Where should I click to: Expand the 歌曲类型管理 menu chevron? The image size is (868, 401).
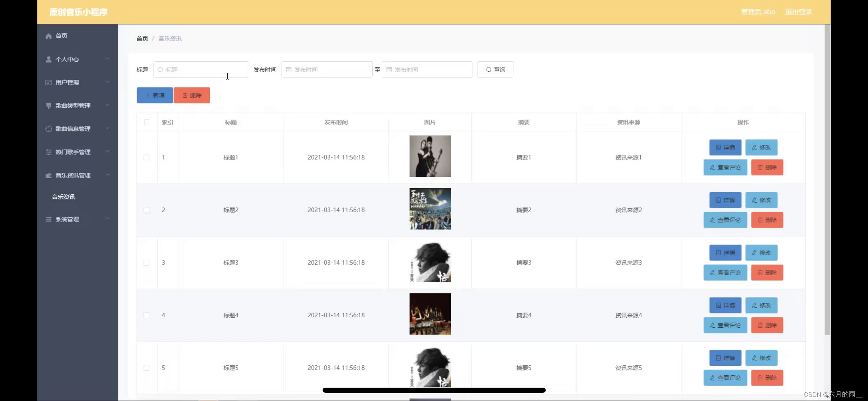point(107,105)
